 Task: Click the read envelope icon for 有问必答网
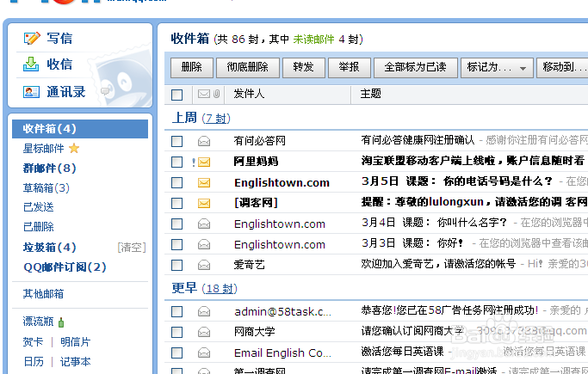(204, 141)
